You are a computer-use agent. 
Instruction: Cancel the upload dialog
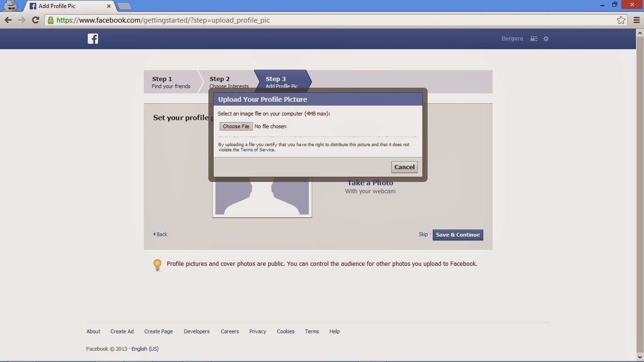point(405,167)
